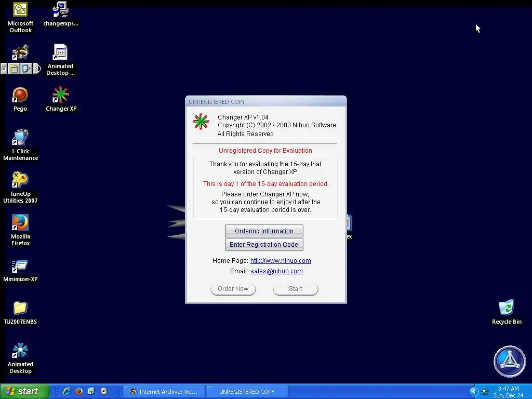532x399 pixels.
Task: Click the 'Unregistered Copy for Evaluation' text
Action: [x=265, y=151]
